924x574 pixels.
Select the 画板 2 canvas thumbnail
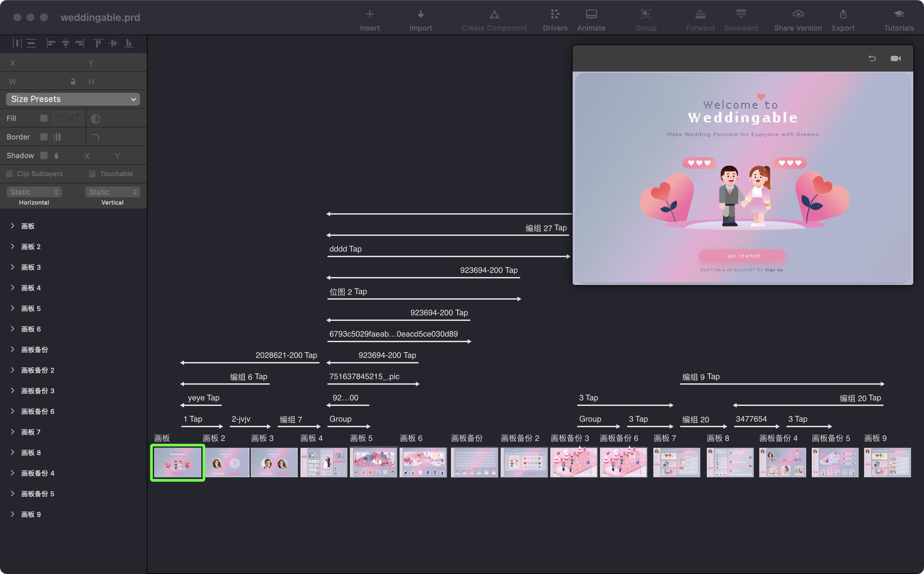pos(227,462)
